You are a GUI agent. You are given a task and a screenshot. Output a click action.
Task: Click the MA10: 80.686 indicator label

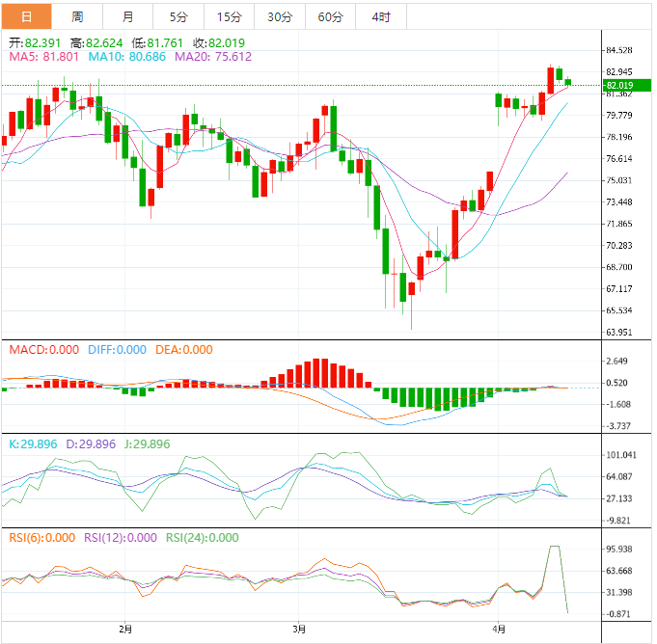tap(125, 57)
